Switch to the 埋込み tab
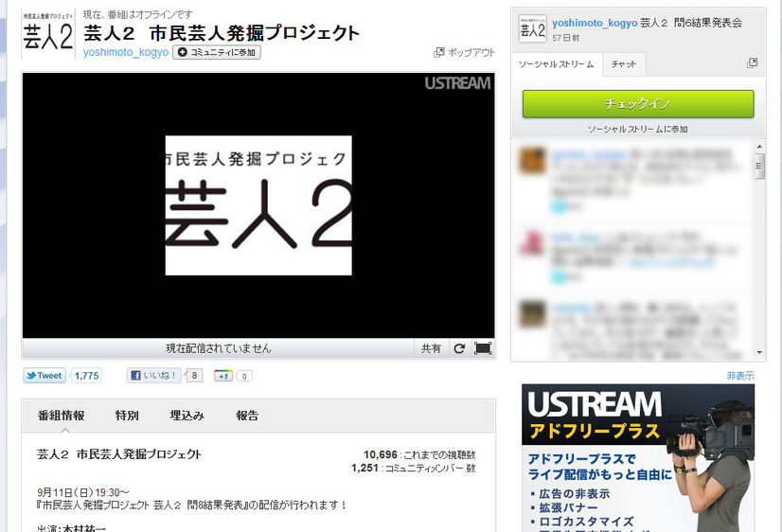782x532 pixels. tap(187, 416)
